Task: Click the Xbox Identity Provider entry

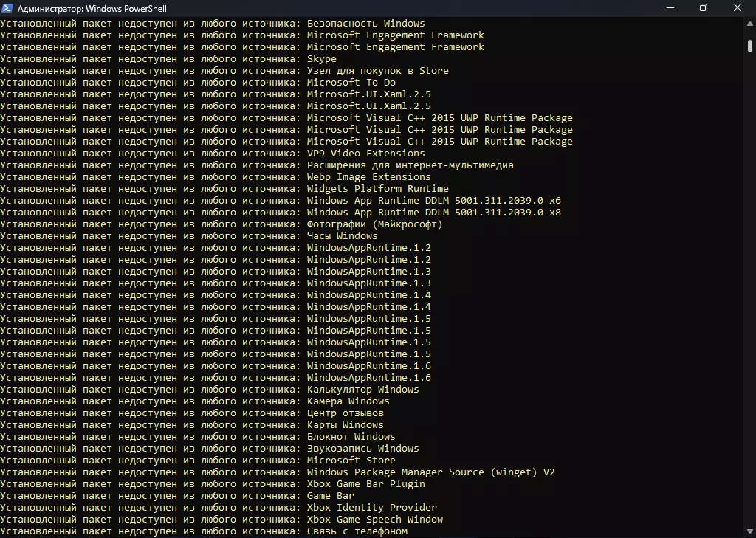Action: pos(371,508)
